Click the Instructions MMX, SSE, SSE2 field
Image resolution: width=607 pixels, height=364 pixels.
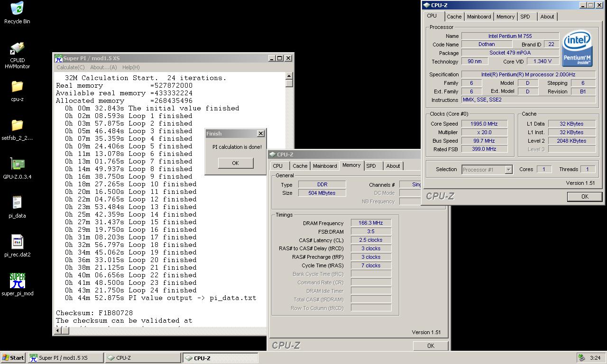click(x=528, y=100)
